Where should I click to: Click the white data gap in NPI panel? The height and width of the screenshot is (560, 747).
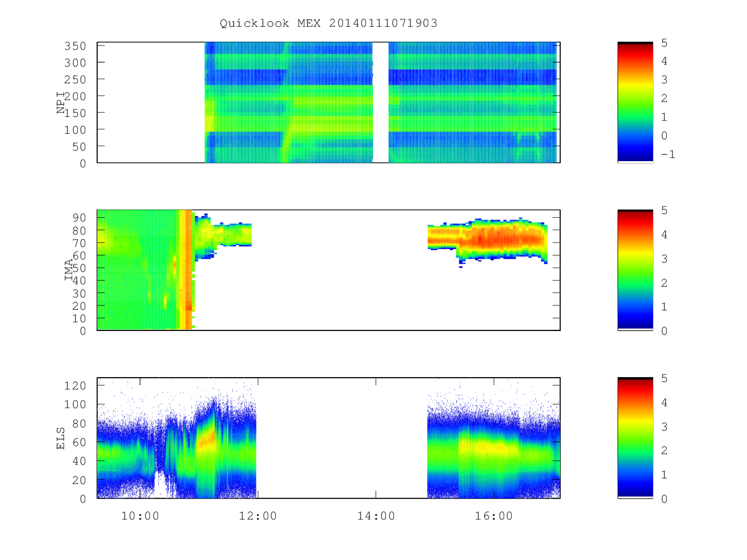[x=380, y=102]
